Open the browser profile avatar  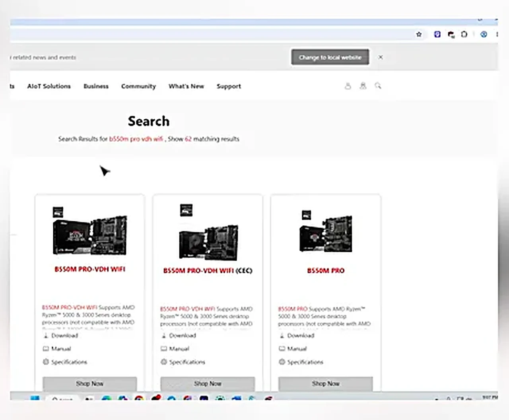(x=484, y=35)
